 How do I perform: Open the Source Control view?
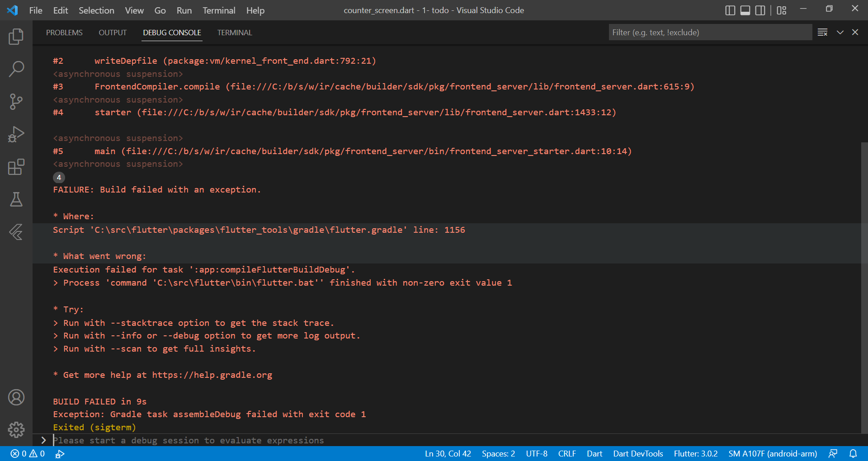coord(16,102)
